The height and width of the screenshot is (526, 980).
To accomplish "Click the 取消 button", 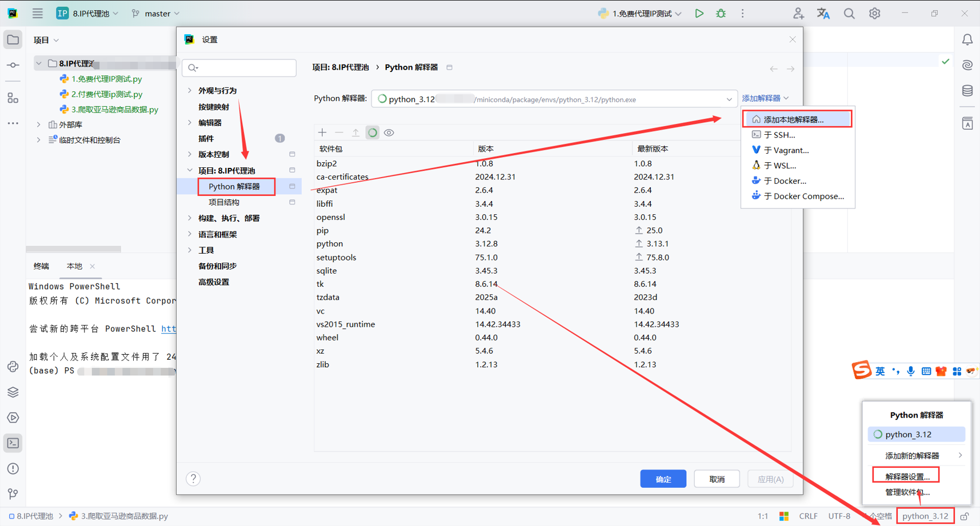I will [717, 479].
